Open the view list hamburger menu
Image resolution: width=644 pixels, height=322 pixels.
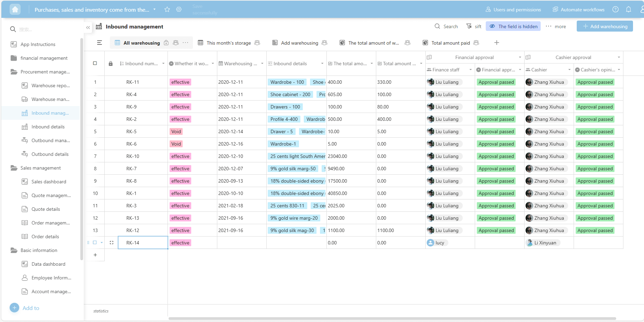tap(100, 43)
